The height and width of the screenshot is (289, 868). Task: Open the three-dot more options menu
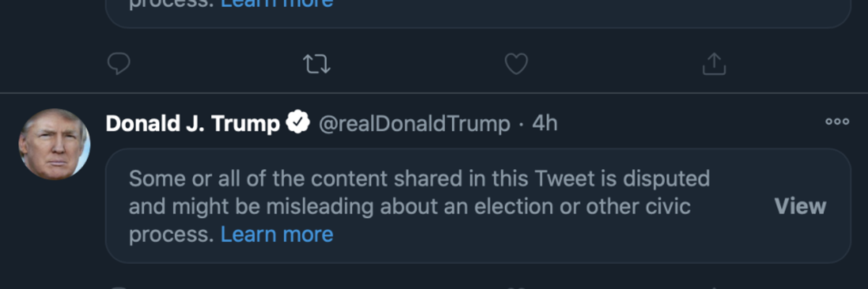(x=837, y=122)
